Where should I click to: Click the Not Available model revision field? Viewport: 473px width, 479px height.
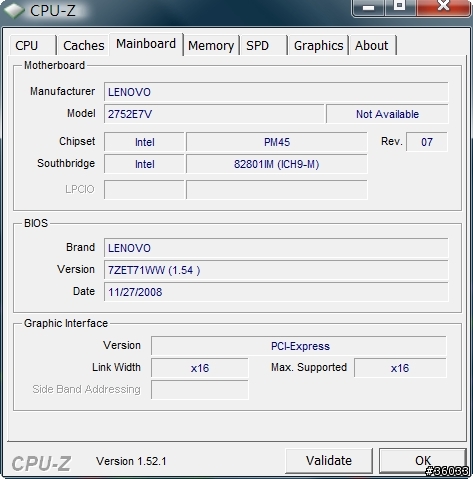pyautogui.click(x=387, y=114)
